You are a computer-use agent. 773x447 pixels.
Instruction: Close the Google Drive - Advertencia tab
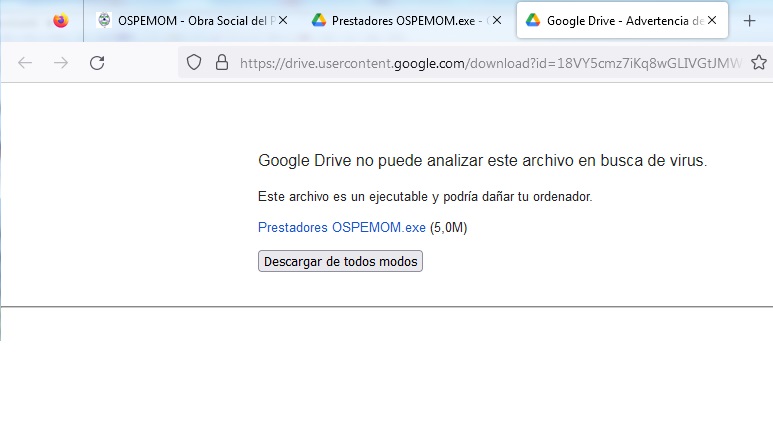pyautogui.click(x=711, y=20)
